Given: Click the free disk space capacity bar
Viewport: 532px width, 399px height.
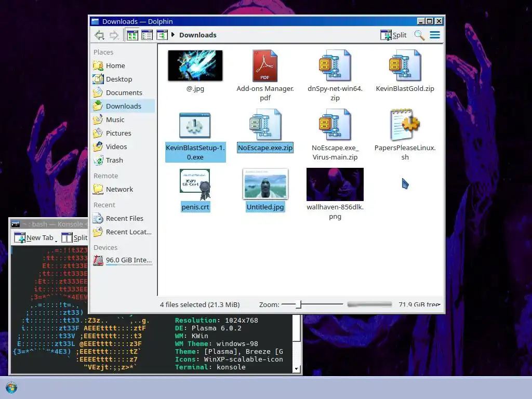Looking at the screenshot, I should pyautogui.click(x=369, y=304).
